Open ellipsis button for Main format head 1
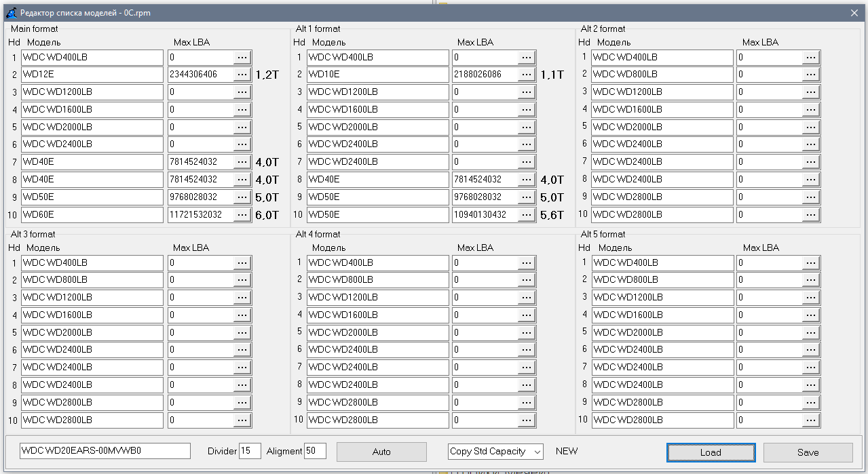 pos(242,57)
